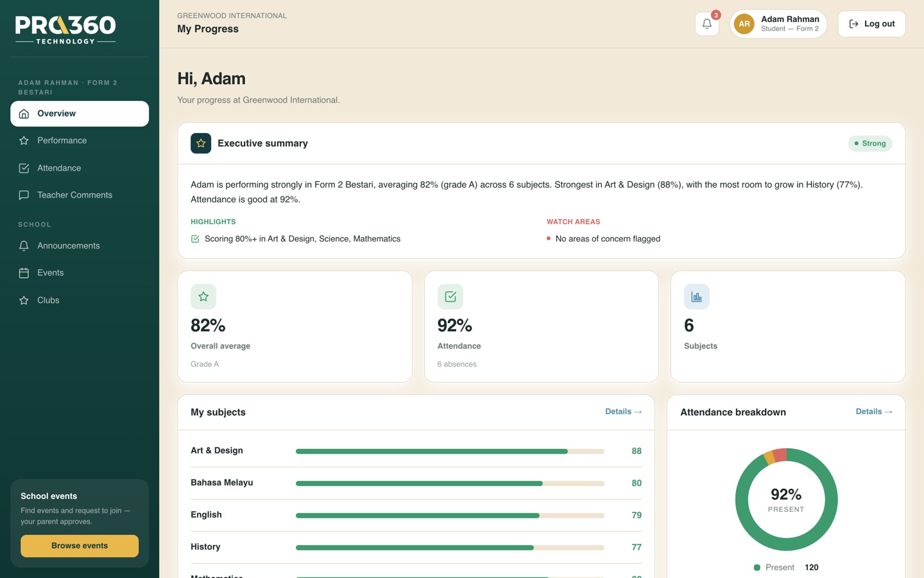
Task: Click the Bahasa Melayu progress bar
Action: tap(450, 484)
